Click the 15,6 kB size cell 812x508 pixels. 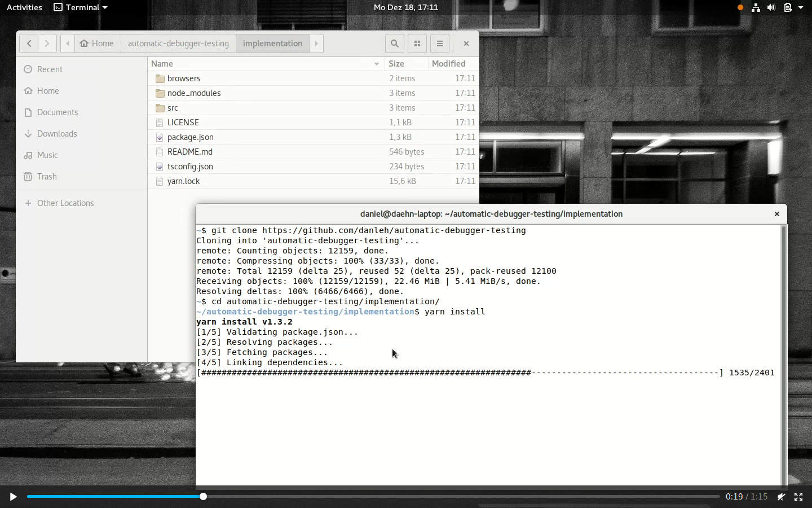tap(403, 181)
